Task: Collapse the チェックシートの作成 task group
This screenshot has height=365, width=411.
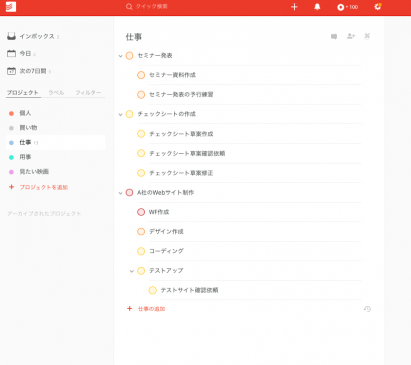Action: coord(121,115)
